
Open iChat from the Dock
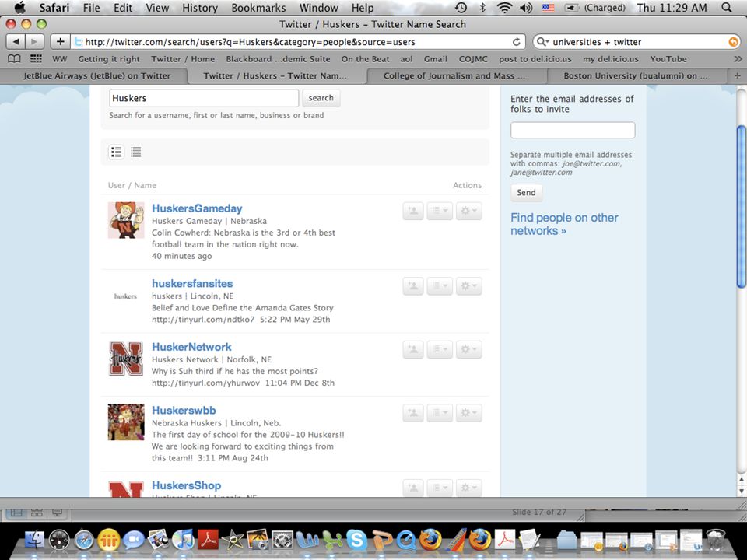pos(133,540)
